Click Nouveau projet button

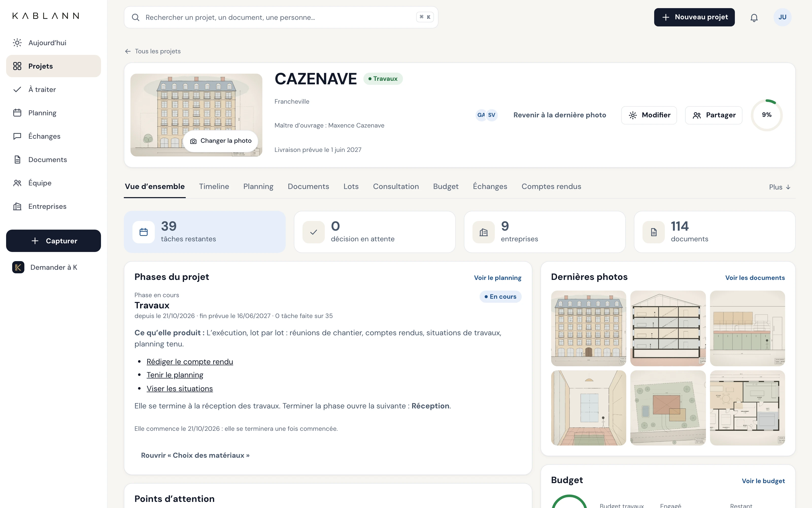[x=694, y=17]
